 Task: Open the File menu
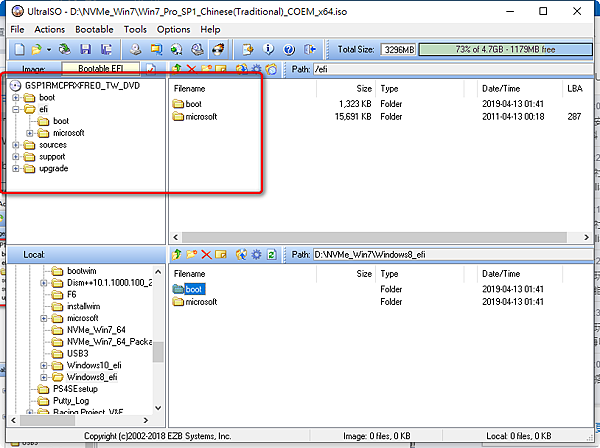click(17, 29)
